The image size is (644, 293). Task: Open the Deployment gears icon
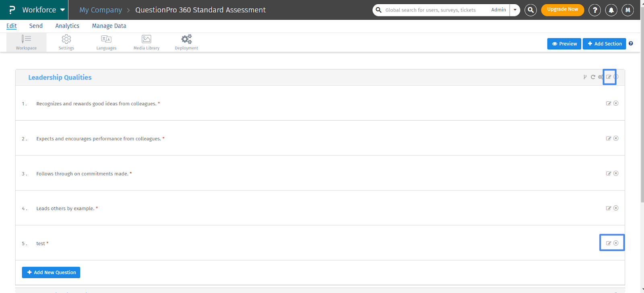(x=186, y=42)
